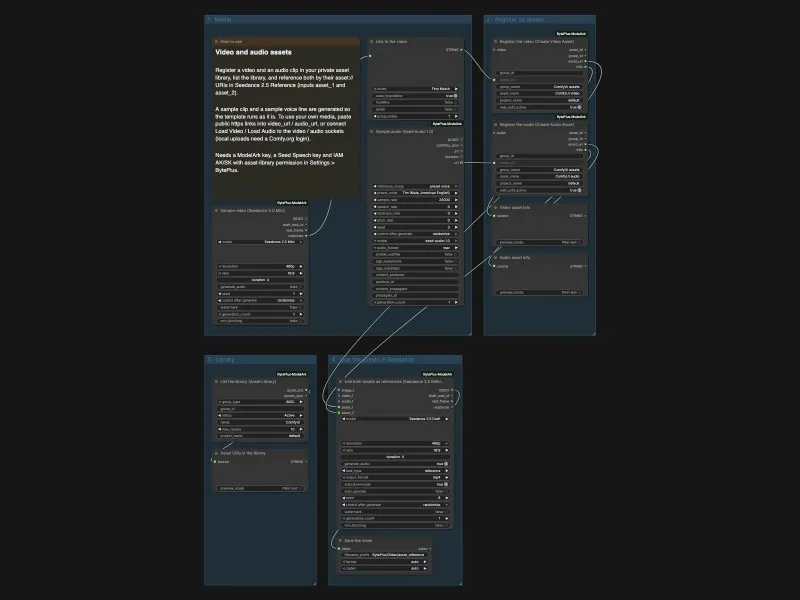Open the codec auto dropdown in Save the video
Image resolution: width=800 pixels, height=600 pixels.
click(384, 568)
